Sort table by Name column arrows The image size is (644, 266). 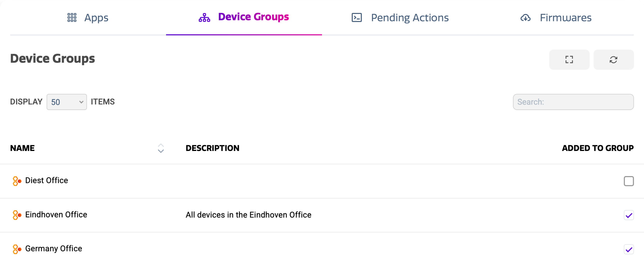pyautogui.click(x=161, y=148)
